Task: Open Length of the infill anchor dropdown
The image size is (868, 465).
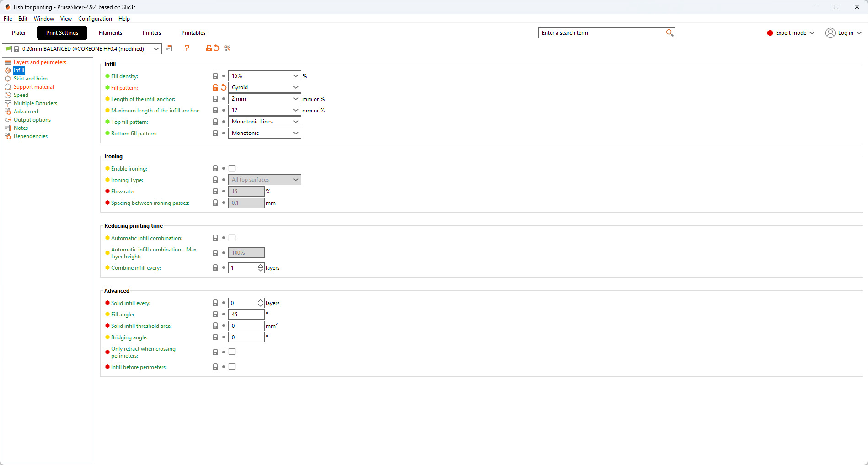Action: pos(264,99)
